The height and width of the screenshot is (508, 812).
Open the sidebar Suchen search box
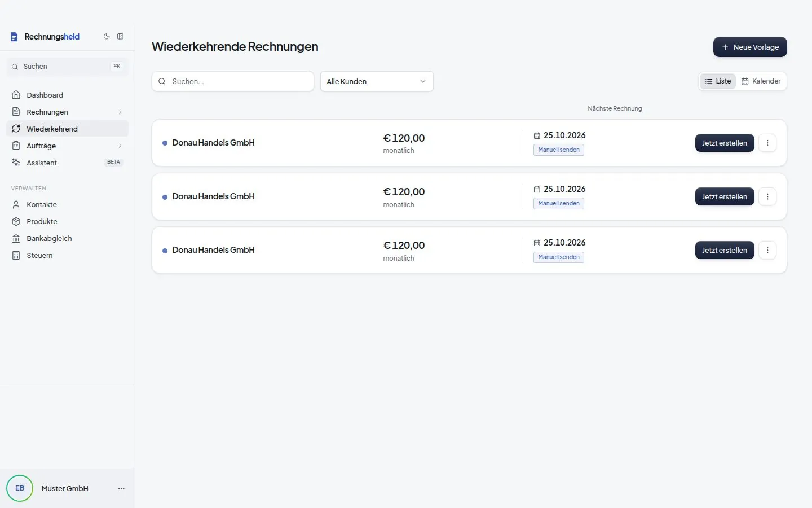(68, 67)
